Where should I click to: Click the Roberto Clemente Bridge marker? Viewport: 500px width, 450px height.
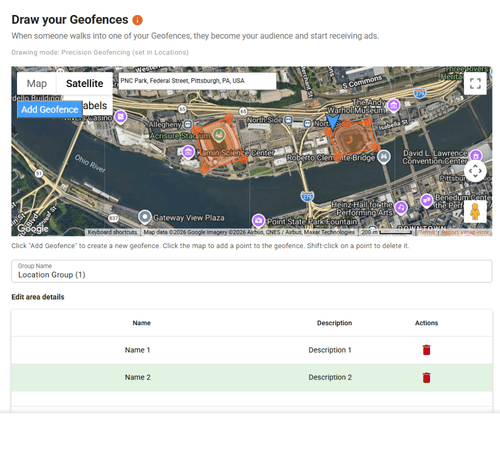click(x=384, y=157)
